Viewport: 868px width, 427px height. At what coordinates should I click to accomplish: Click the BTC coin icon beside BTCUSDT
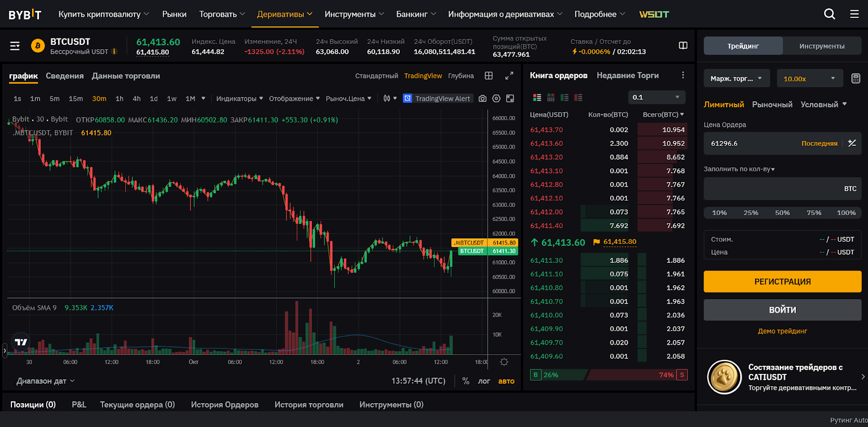click(x=37, y=46)
